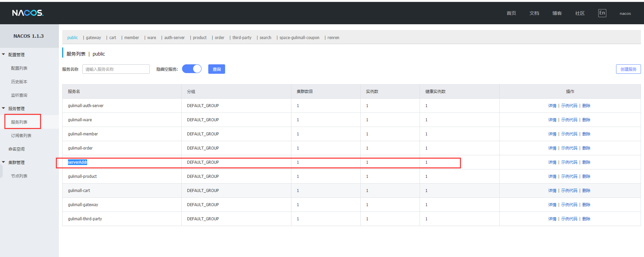
Task: Select the public namespace tab
Action: (72, 38)
